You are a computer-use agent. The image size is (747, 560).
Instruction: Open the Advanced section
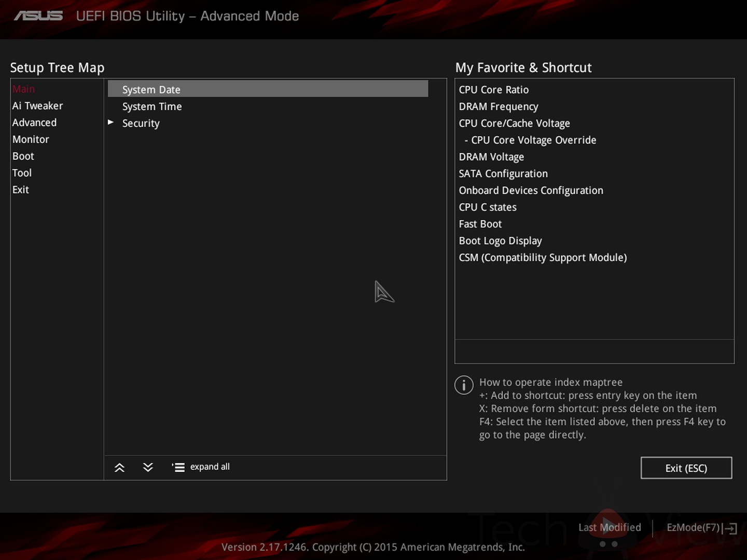pyautogui.click(x=34, y=123)
